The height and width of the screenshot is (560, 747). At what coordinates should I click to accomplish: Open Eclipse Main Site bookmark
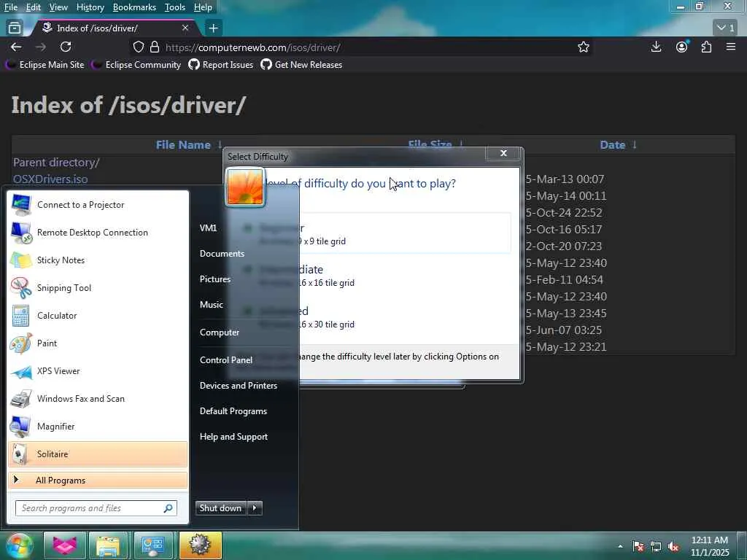[45, 65]
